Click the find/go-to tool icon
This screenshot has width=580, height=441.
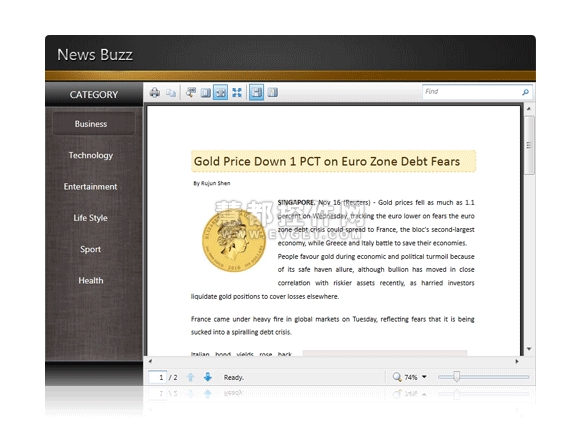coord(191,92)
